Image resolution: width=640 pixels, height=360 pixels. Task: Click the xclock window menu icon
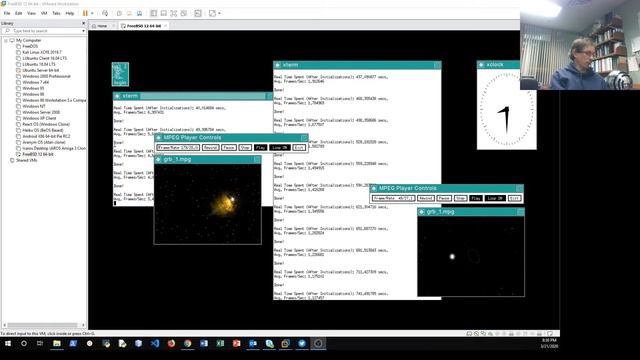click(x=482, y=64)
